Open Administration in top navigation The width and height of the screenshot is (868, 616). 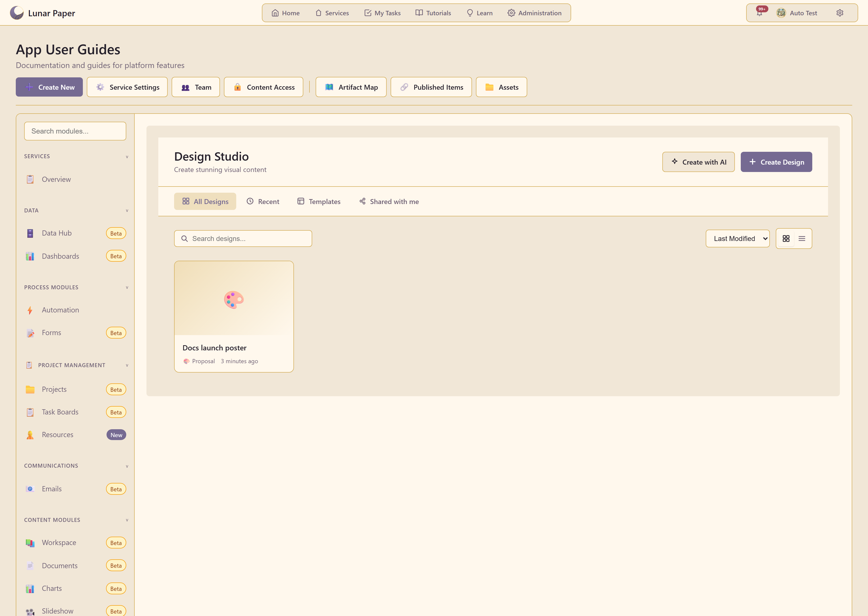[x=534, y=13]
